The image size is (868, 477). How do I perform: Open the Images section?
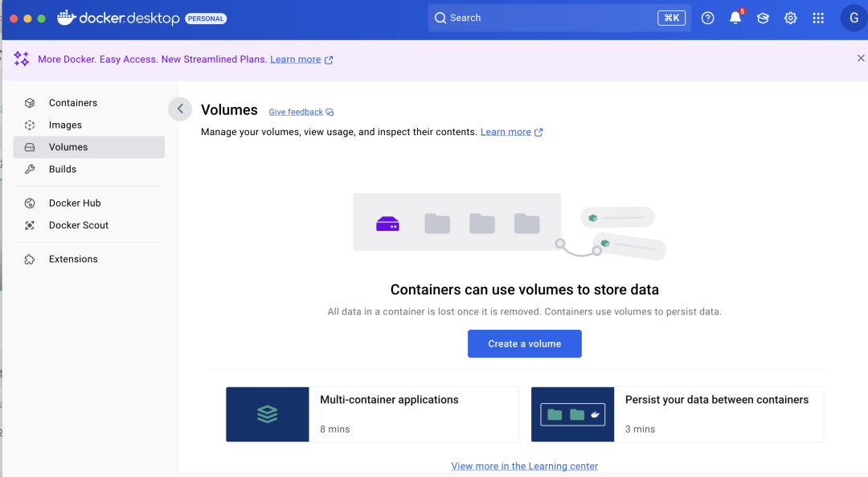(88, 125)
